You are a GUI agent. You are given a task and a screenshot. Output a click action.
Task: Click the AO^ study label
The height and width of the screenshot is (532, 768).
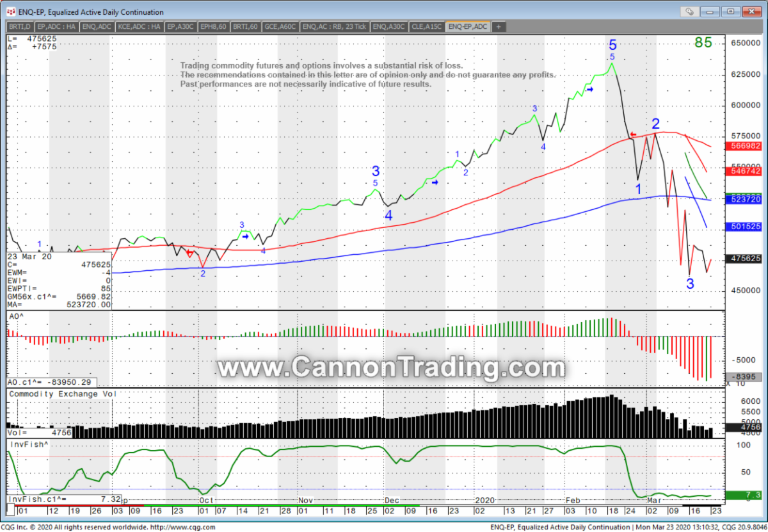(16, 316)
